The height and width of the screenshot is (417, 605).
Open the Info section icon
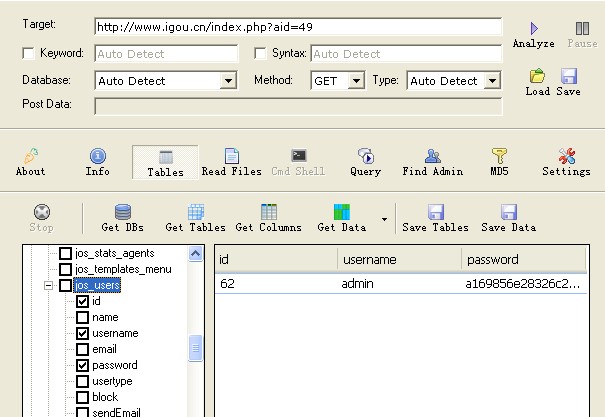[98, 156]
